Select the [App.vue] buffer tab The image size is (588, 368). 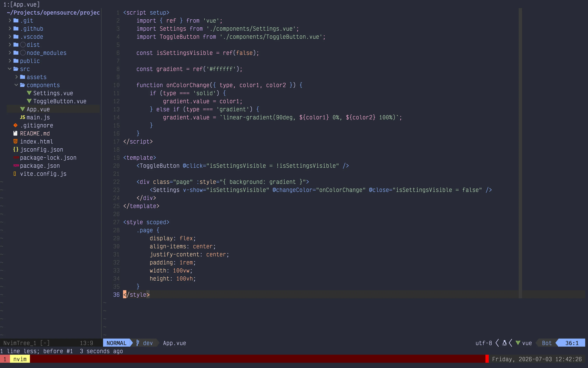(x=22, y=4)
